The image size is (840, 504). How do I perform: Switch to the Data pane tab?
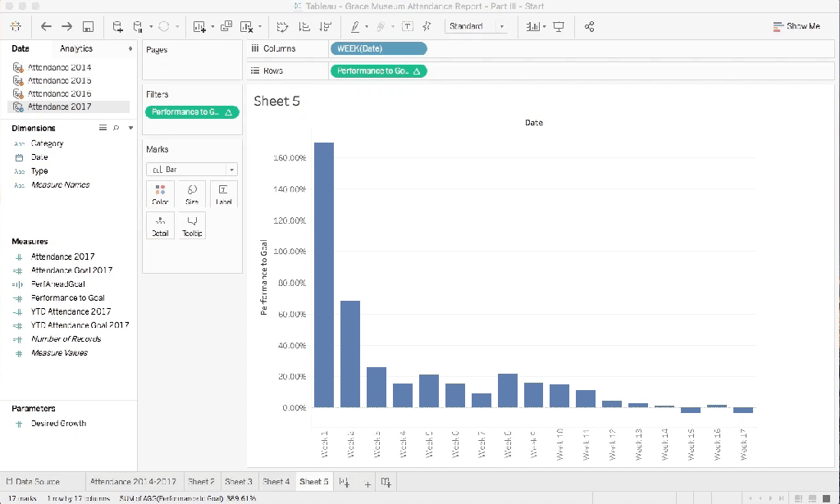point(21,48)
